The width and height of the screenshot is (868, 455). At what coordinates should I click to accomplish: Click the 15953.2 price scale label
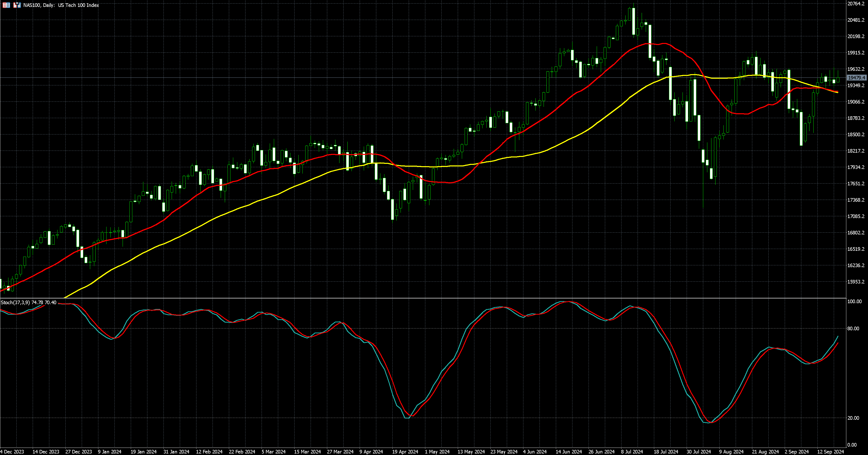click(856, 282)
